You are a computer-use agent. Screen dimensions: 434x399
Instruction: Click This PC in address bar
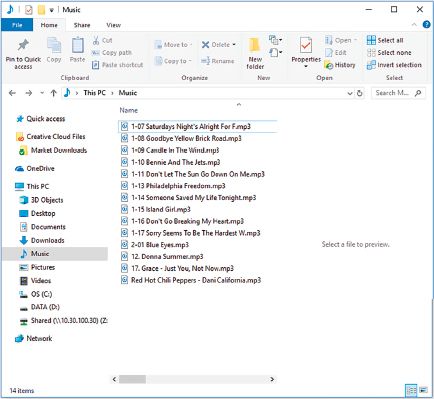94,93
